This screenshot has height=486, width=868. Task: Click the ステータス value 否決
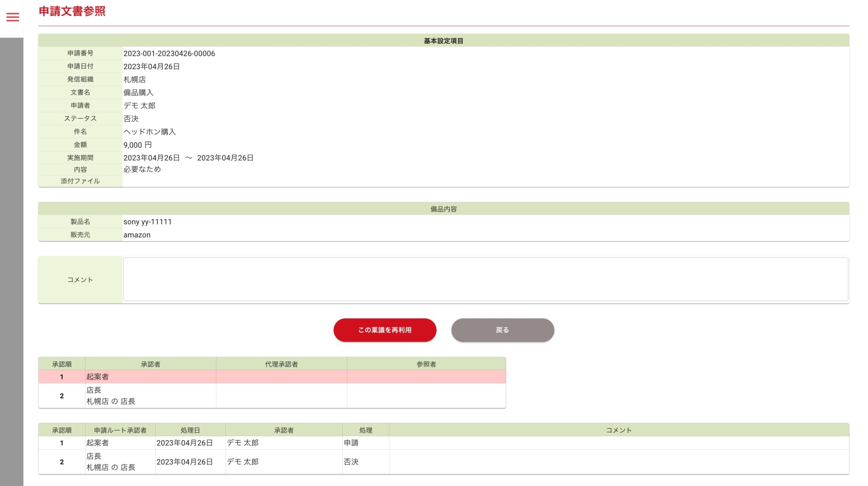pos(131,119)
